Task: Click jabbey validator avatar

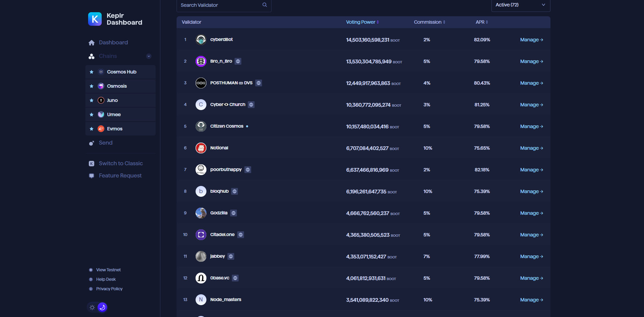Action: pos(201,256)
